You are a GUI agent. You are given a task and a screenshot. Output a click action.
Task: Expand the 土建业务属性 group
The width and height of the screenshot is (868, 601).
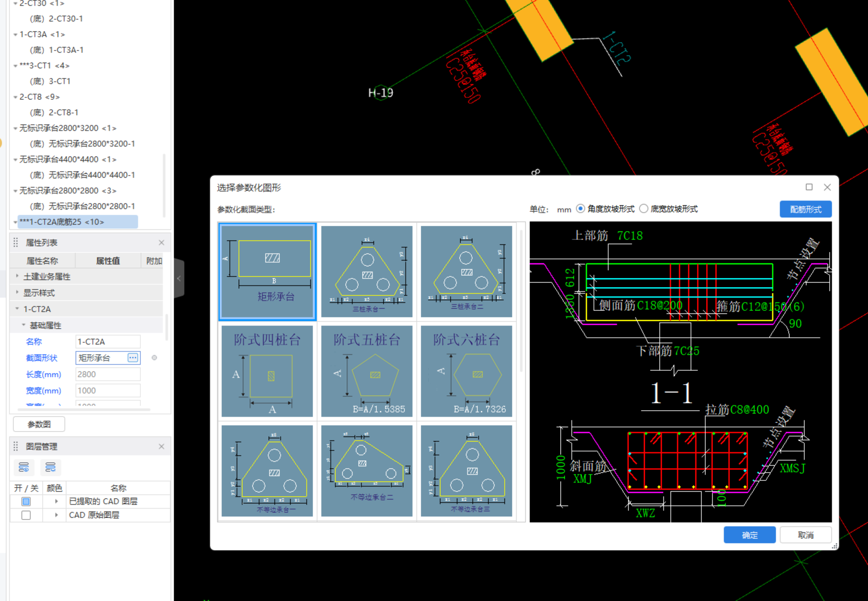[17, 276]
